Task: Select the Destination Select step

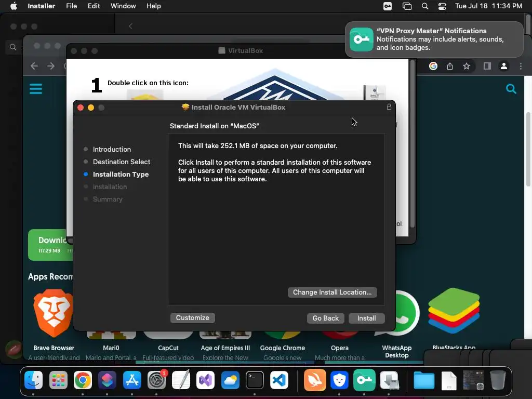Action: pyautogui.click(x=122, y=162)
